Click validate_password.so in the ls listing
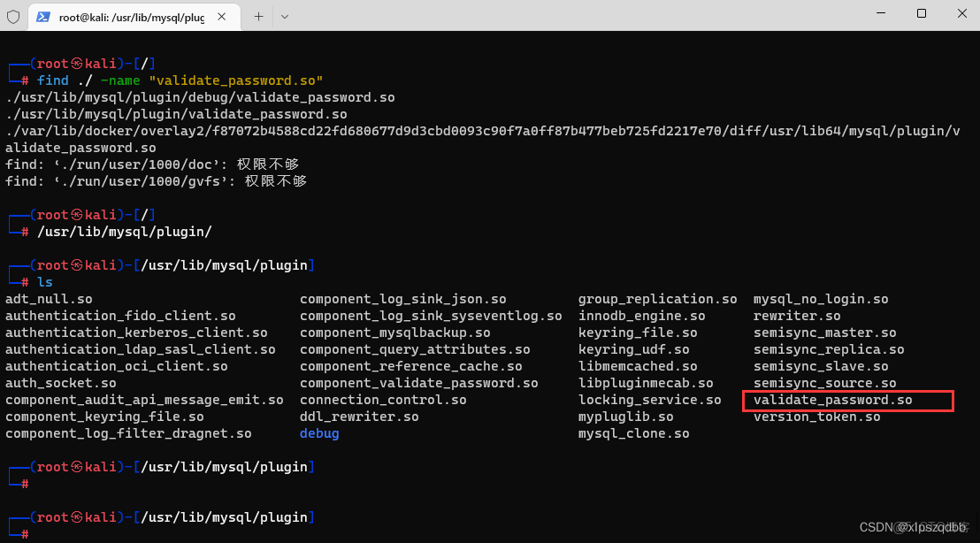 pos(832,401)
